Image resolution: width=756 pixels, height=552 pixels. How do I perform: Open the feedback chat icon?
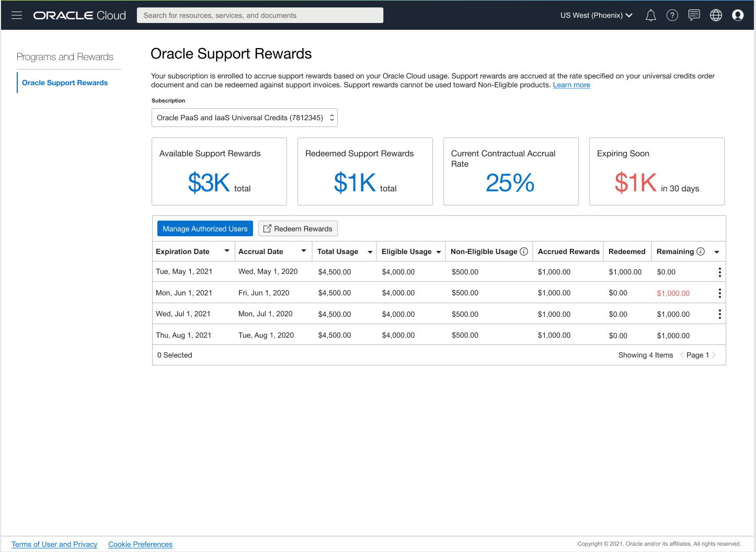click(x=694, y=15)
